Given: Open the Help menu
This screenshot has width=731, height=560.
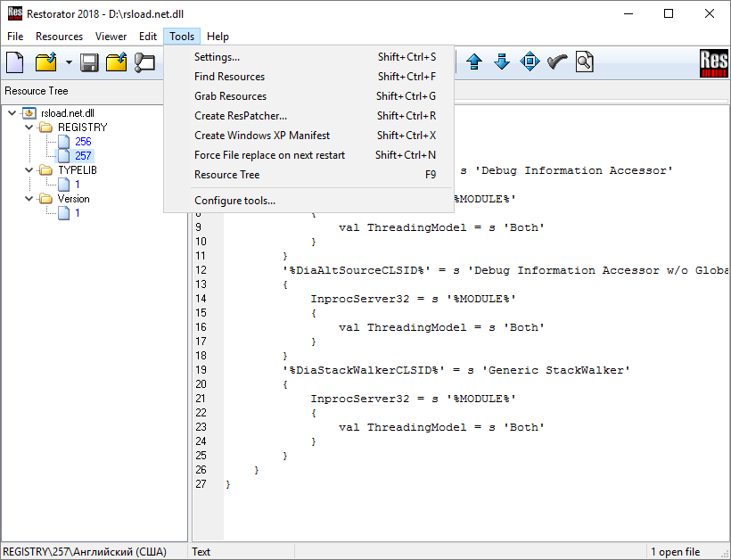Looking at the screenshot, I should 218,37.
